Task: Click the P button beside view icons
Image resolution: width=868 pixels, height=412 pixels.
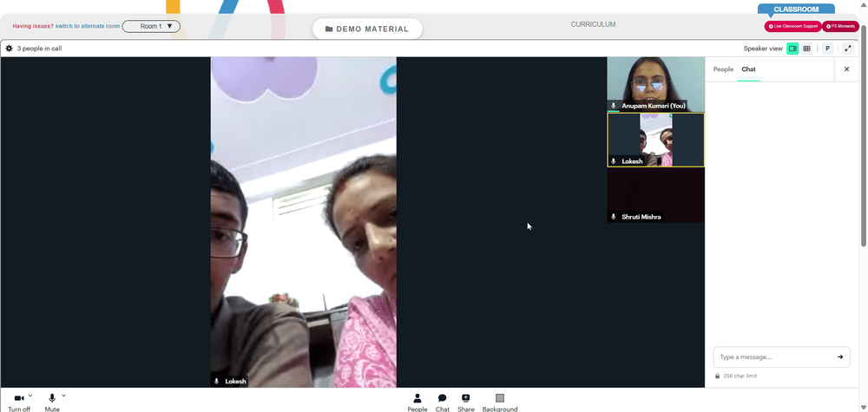Action: 827,49
